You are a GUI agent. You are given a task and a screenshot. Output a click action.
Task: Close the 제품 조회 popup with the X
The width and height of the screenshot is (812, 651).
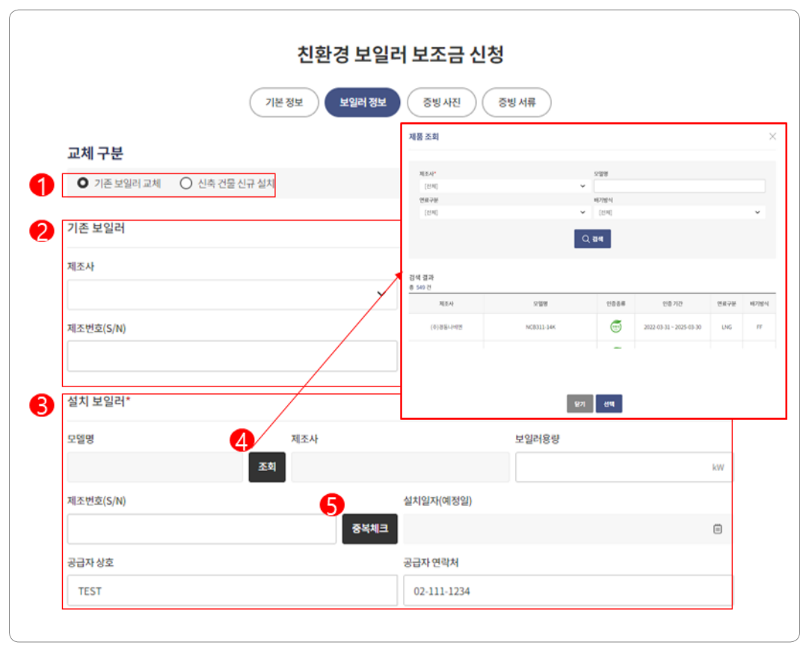[772, 136]
